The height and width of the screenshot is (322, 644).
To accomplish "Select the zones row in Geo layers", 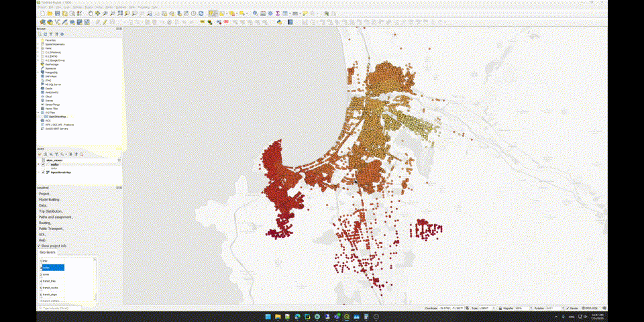I will [x=52, y=274].
